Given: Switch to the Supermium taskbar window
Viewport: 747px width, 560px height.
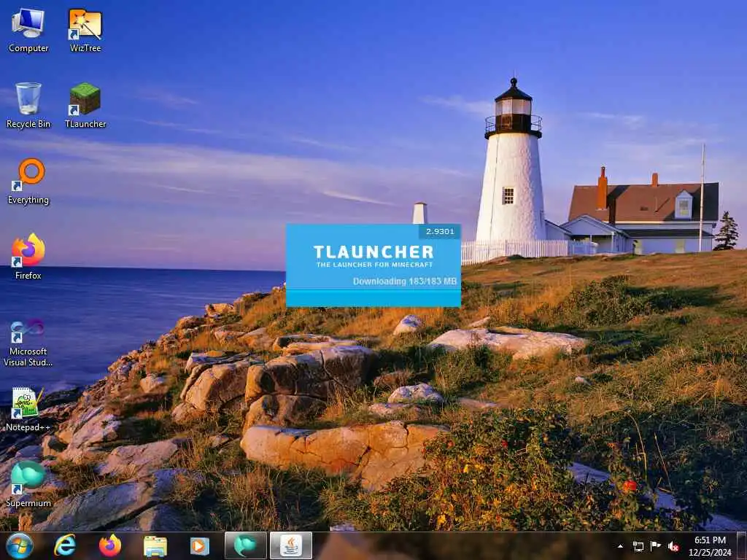Looking at the screenshot, I should click(245, 545).
